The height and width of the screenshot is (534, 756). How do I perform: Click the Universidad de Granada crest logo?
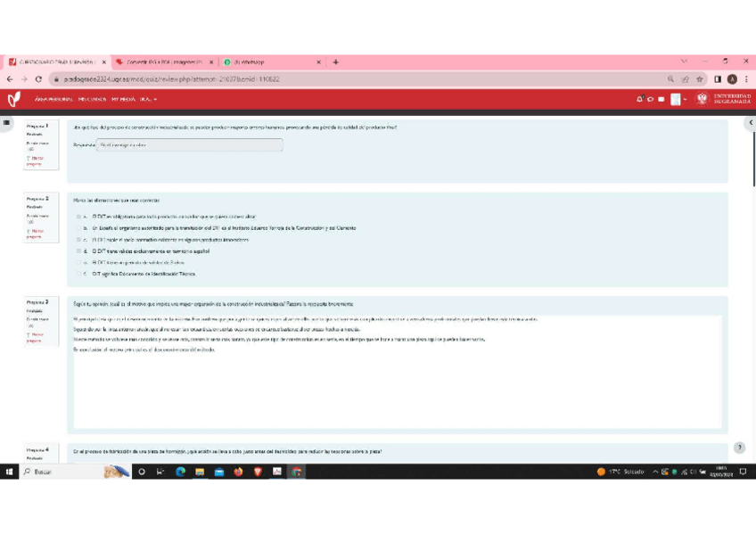pyautogui.click(x=702, y=99)
